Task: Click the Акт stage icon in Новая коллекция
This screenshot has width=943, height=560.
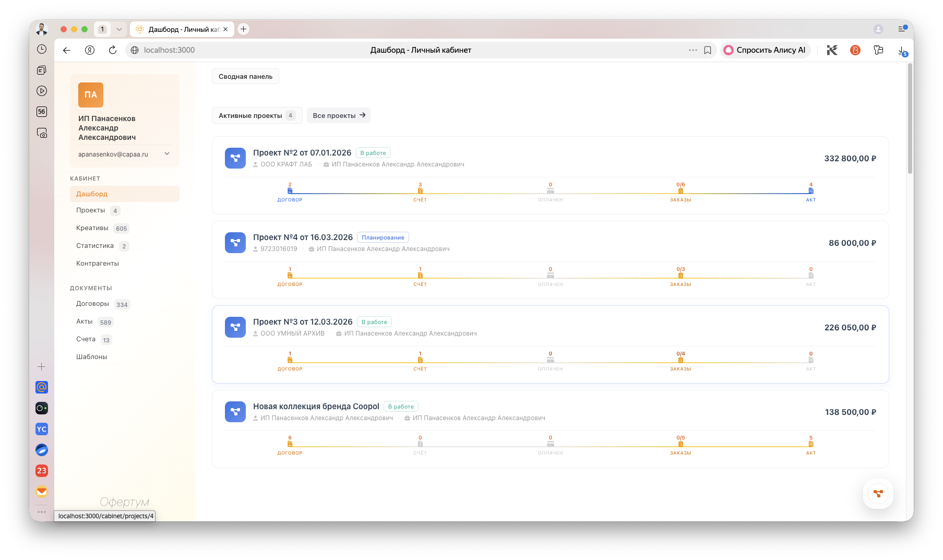Action: pyautogui.click(x=810, y=444)
